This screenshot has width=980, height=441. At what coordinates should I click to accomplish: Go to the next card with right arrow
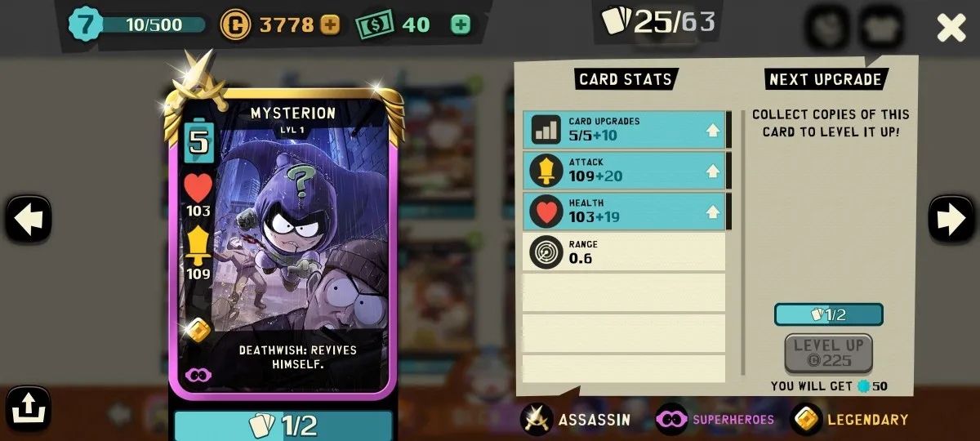coord(951,219)
